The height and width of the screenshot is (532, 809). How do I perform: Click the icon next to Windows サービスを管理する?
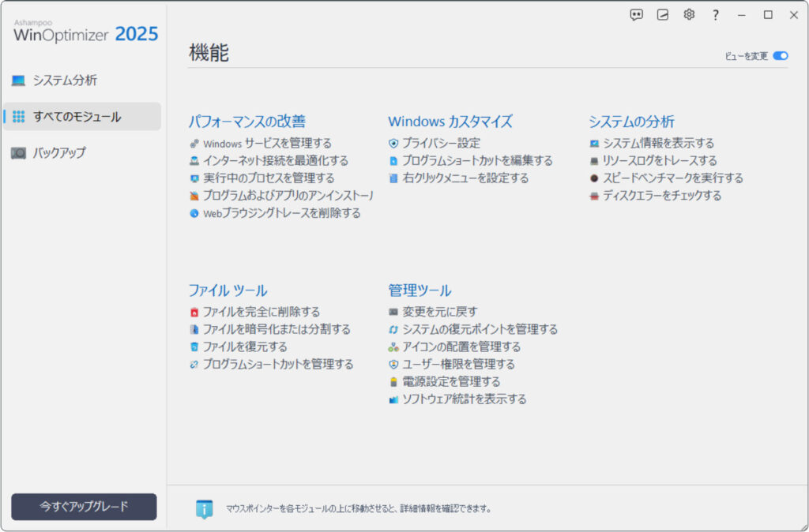pos(194,144)
